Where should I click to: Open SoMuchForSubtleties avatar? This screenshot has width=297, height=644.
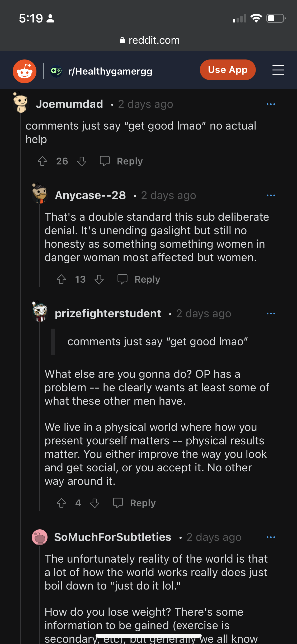tap(40, 537)
